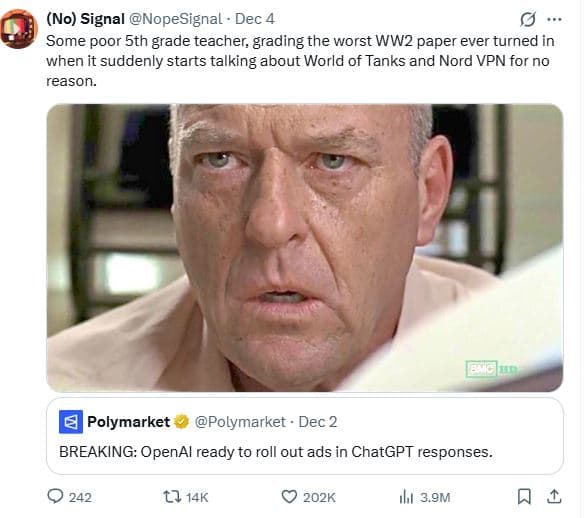Image resolution: width=585 pixels, height=518 pixels.
Task: Open the reply comment icon
Action: coord(55,496)
